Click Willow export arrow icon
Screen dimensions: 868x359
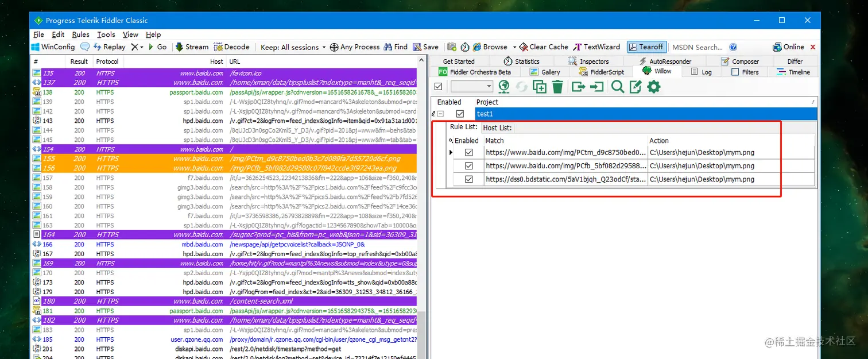(579, 87)
